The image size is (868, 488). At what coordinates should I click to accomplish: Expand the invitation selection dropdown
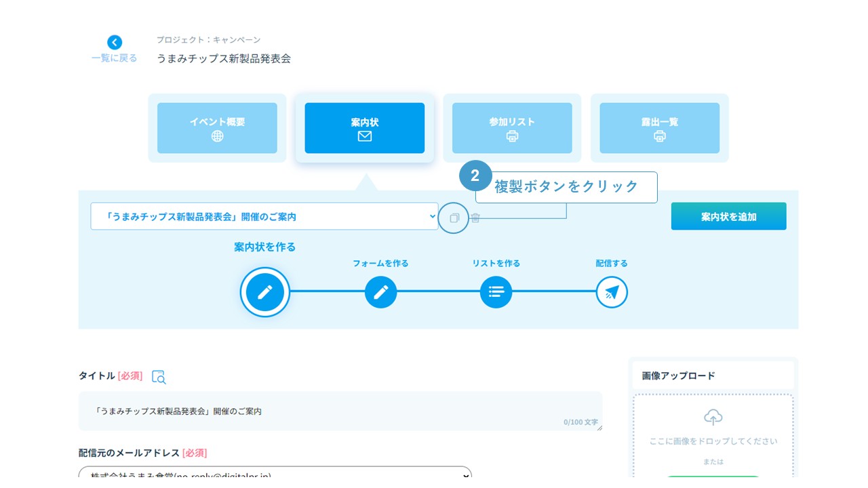point(264,216)
